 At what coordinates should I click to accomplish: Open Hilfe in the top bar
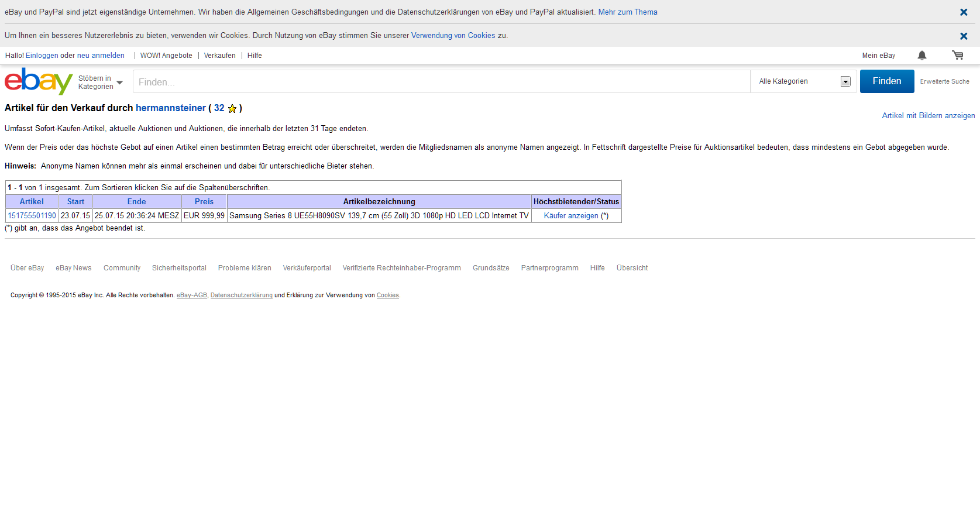coord(255,56)
